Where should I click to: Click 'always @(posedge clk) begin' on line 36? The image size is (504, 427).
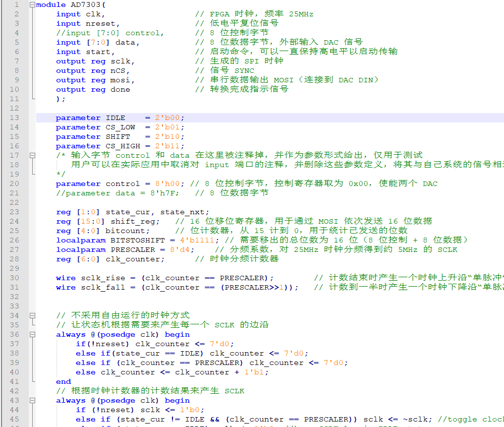[123, 335]
